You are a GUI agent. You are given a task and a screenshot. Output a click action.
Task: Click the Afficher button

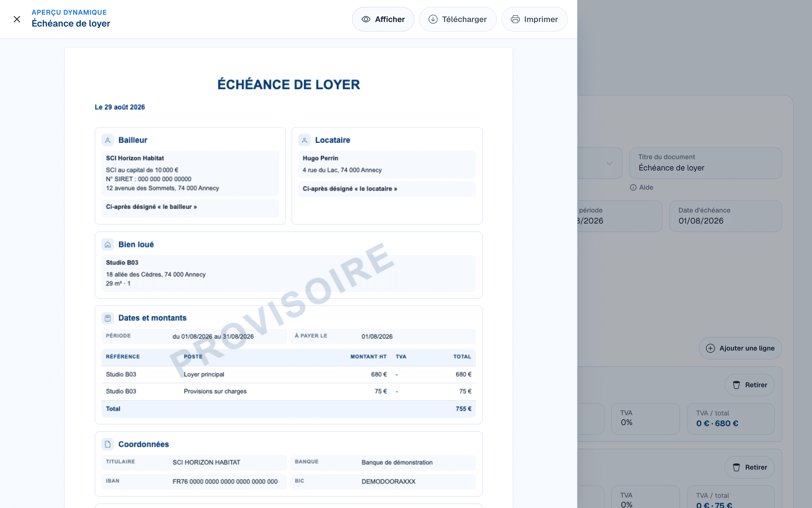tap(383, 19)
